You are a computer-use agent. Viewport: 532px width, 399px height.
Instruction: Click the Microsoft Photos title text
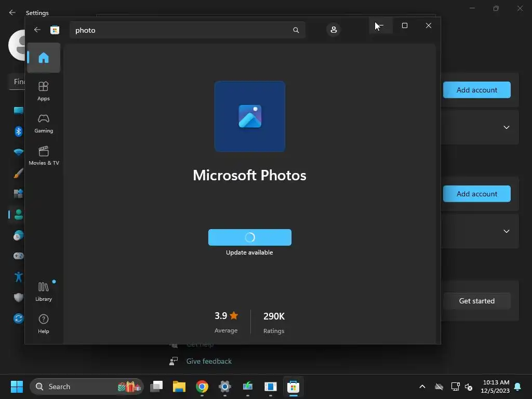tap(249, 176)
